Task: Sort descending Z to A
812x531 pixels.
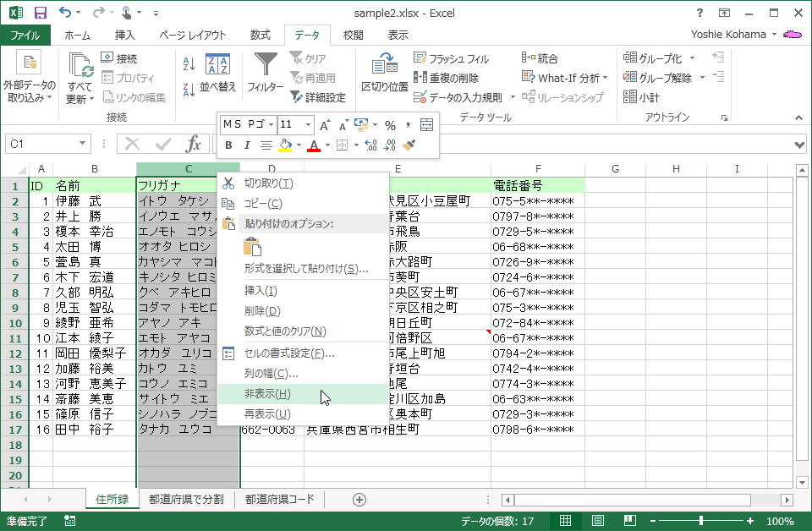Action: pos(189,90)
